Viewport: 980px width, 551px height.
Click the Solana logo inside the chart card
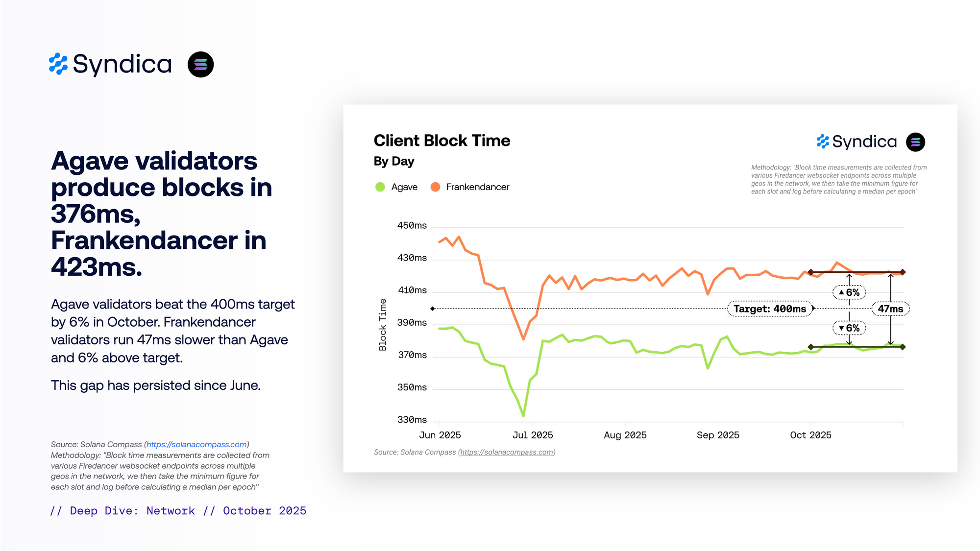pos(915,142)
